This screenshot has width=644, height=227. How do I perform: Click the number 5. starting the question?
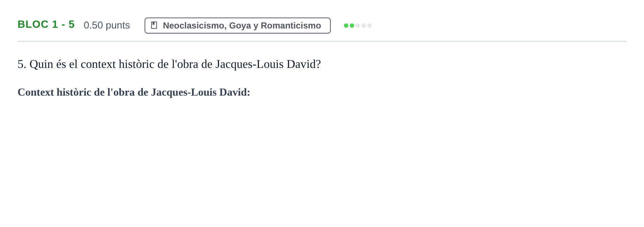tap(22, 64)
